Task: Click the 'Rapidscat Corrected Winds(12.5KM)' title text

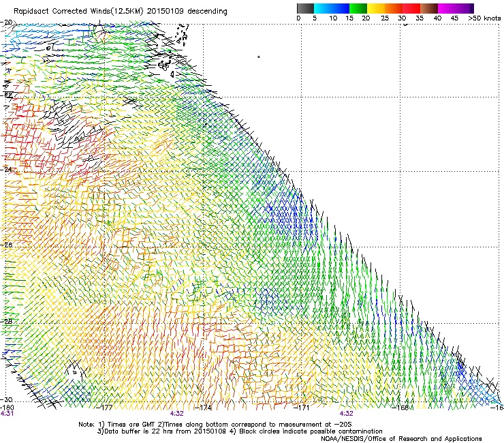Action: point(79,12)
